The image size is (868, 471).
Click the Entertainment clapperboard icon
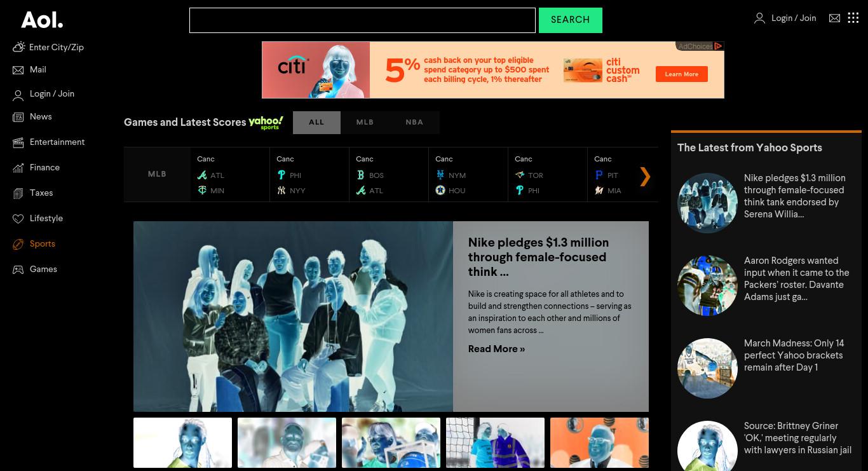pos(18,142)
